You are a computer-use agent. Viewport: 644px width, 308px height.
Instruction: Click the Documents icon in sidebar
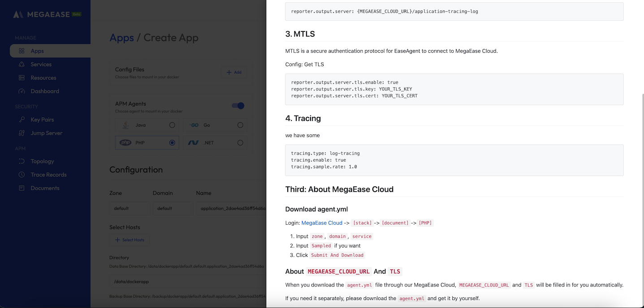pyautogui.click(x=22, y=188)
